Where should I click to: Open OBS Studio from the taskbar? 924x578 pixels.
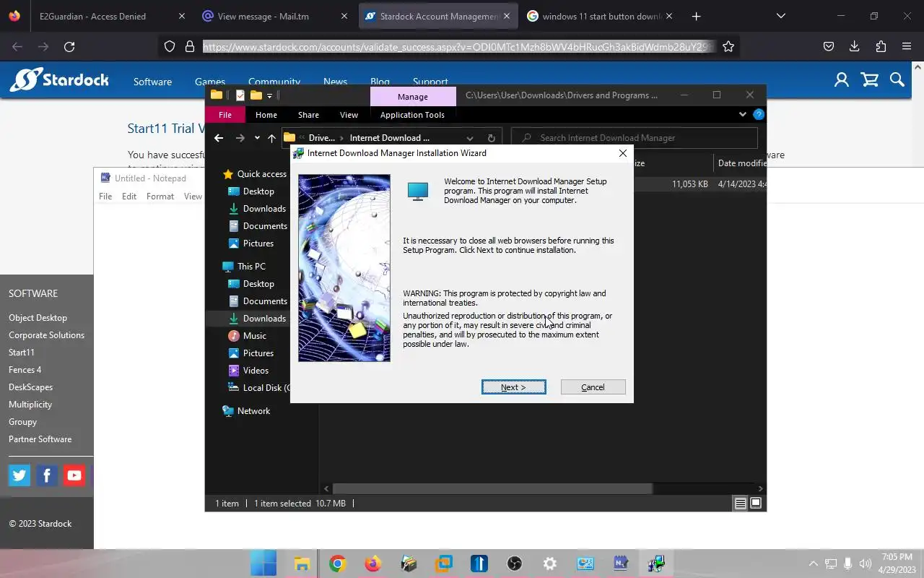(x=514, y=564)
